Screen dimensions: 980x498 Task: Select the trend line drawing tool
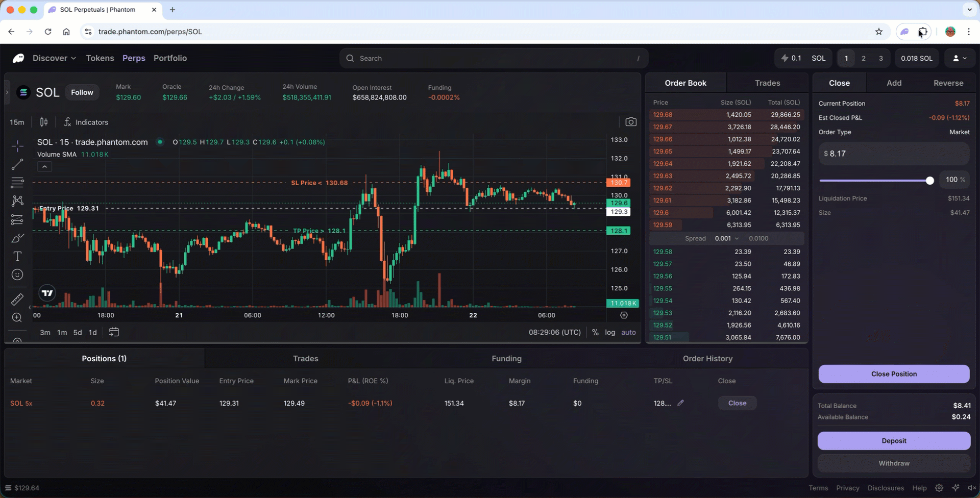coord(17,164)
